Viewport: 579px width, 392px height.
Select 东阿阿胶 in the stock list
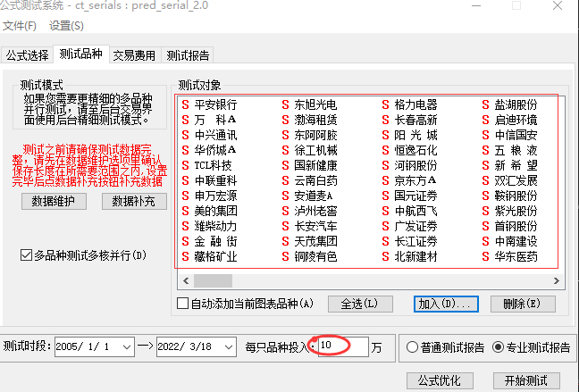[x=315, y=135]
